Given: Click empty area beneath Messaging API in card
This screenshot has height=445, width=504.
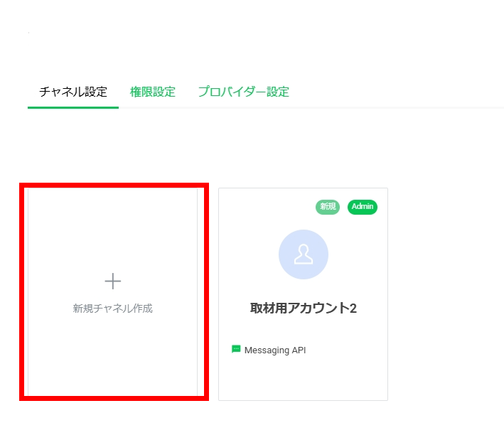Looking at the screenshot, I should tap(304, 378).
